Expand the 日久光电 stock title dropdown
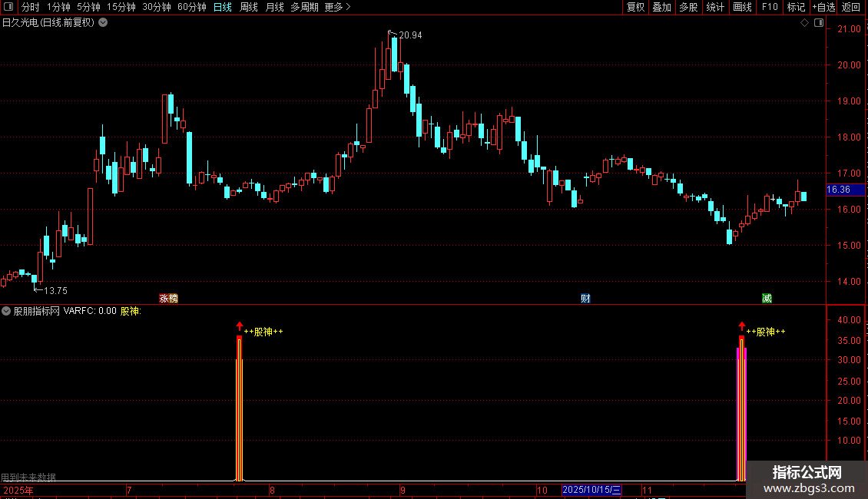Image resolution: width=868 pixels, height=499 pixels. click(x=103, y=23)
